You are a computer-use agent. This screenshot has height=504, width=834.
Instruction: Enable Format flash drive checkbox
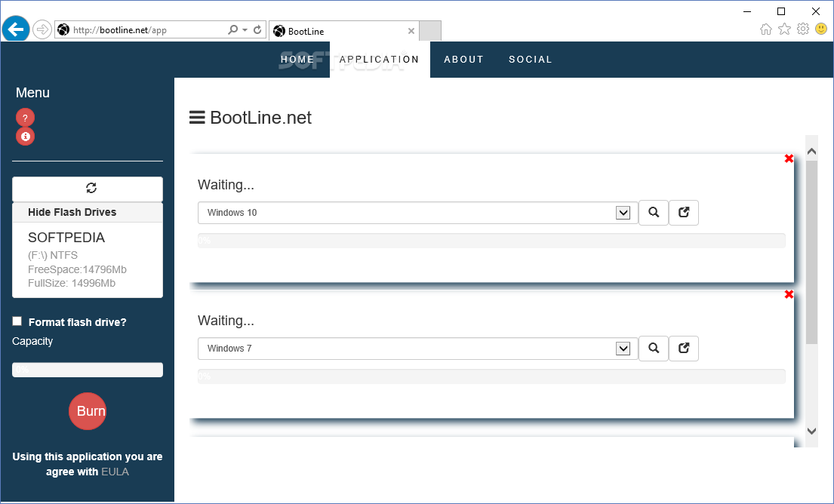[x=17, y=321]
